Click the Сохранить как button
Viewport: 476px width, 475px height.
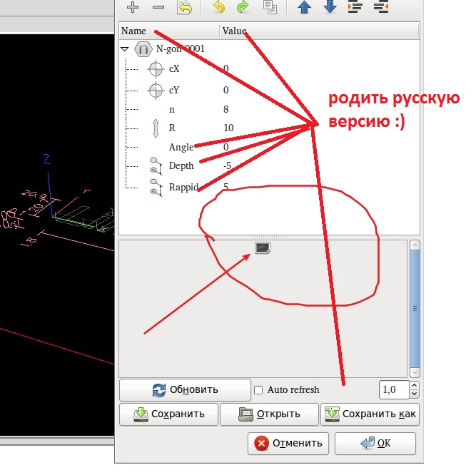click(370, 414)
